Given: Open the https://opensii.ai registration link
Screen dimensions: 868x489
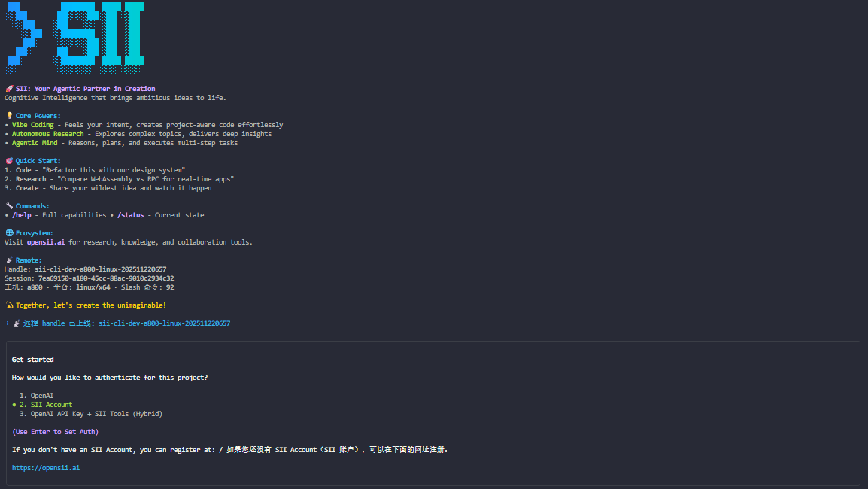Looking at the screenshot, I should click(47, 467).
